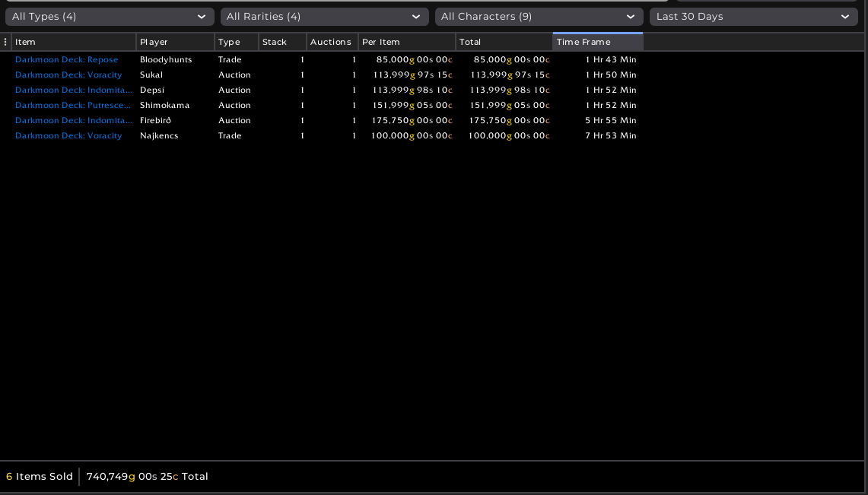868x495 pixels.
Task: Sort by the Type column header
Action: (x=237, y=42)
